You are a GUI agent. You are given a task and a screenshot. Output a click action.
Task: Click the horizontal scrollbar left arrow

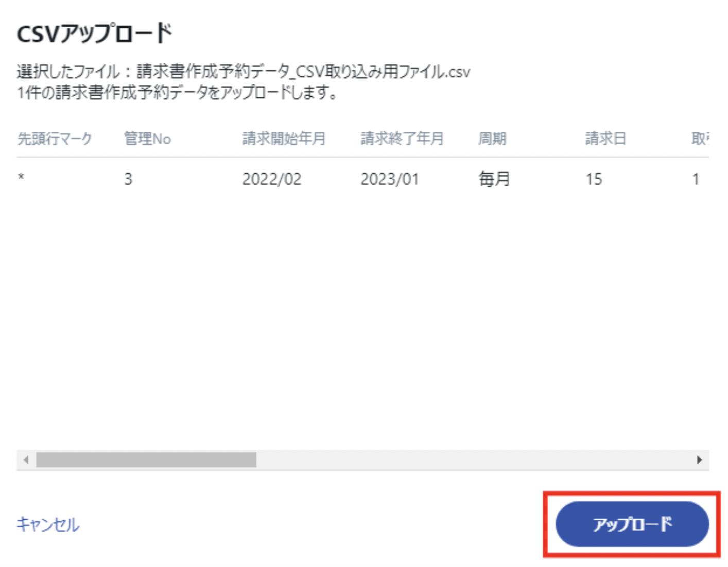click(x=26, y=459)
